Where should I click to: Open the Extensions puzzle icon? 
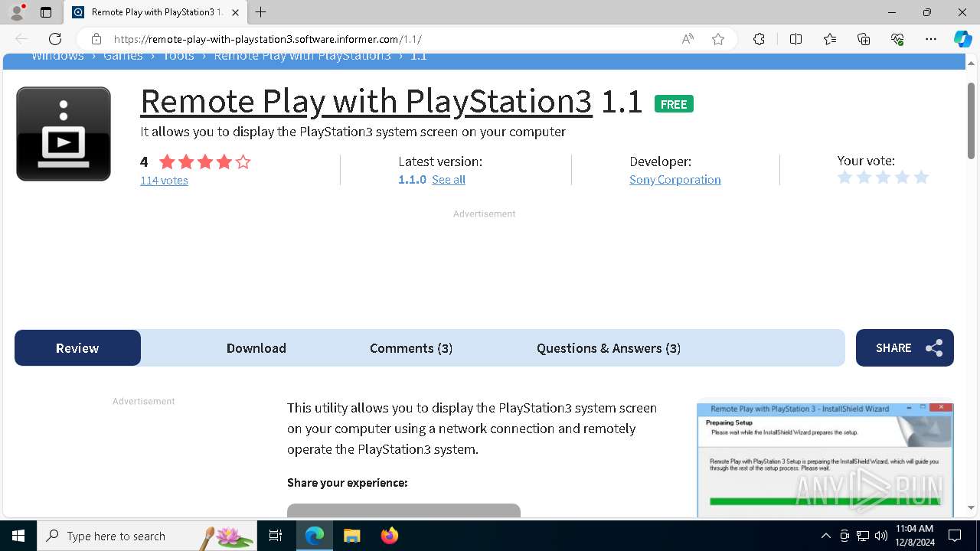click(759, 39)
